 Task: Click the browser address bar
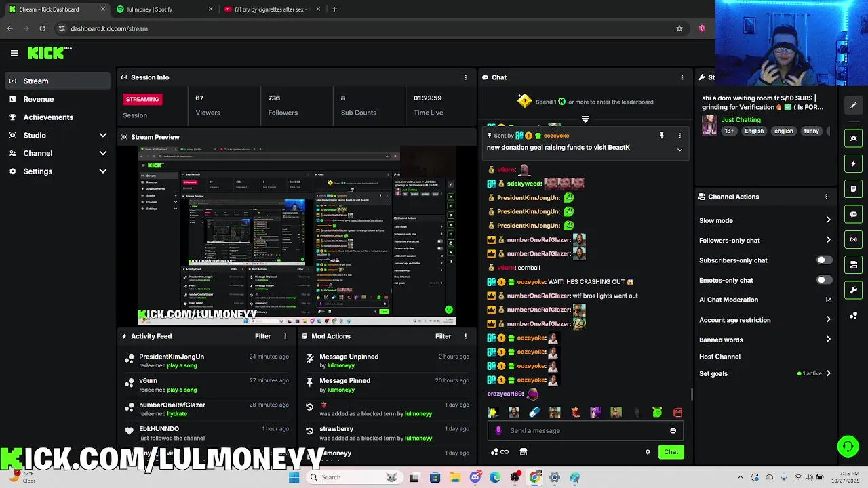[x=370, y=28]
